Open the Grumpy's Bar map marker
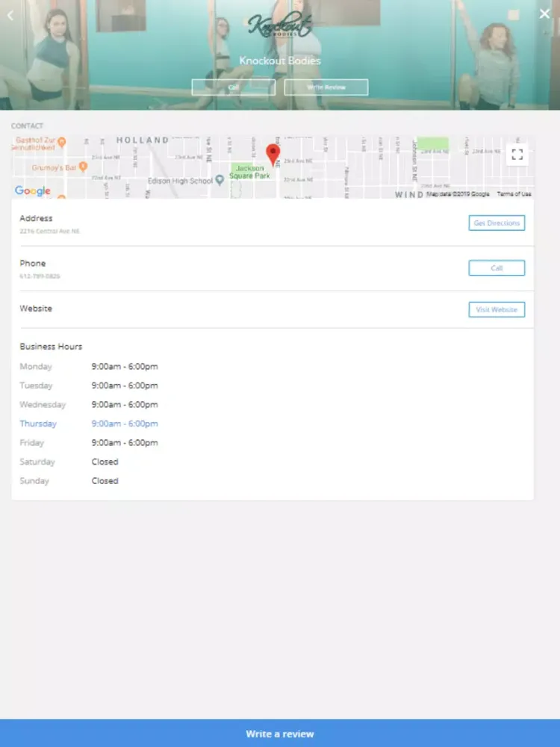 (84, 167)
